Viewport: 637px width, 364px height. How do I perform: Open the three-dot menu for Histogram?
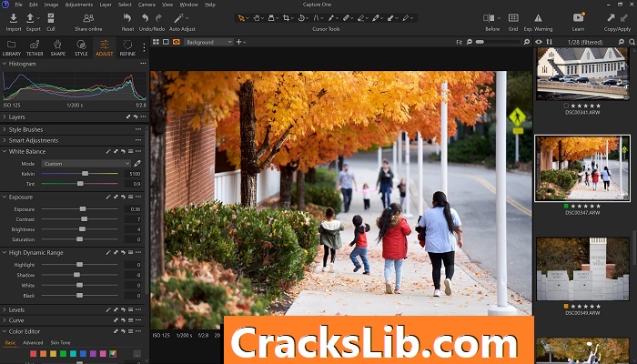[x=143, y=64]
